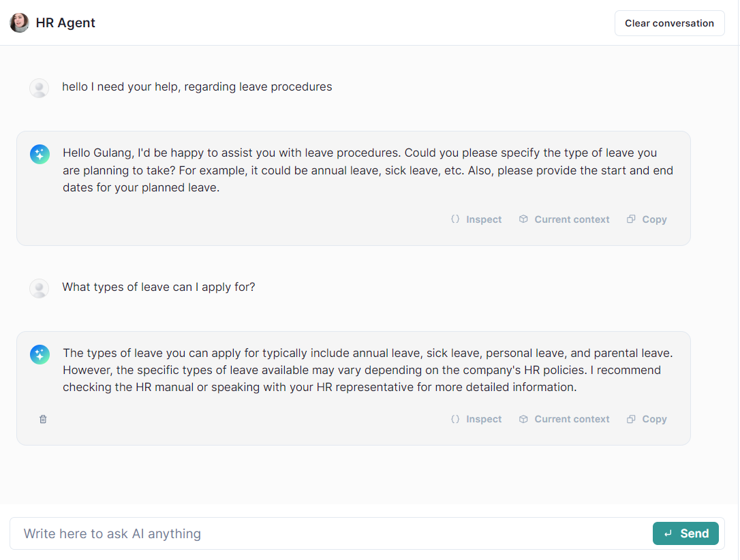Delete the leave types reply with the trash icon
Image resolution: width=740 pixels, height=560 pixels.
pyautogui.click(x=43, y=420)
